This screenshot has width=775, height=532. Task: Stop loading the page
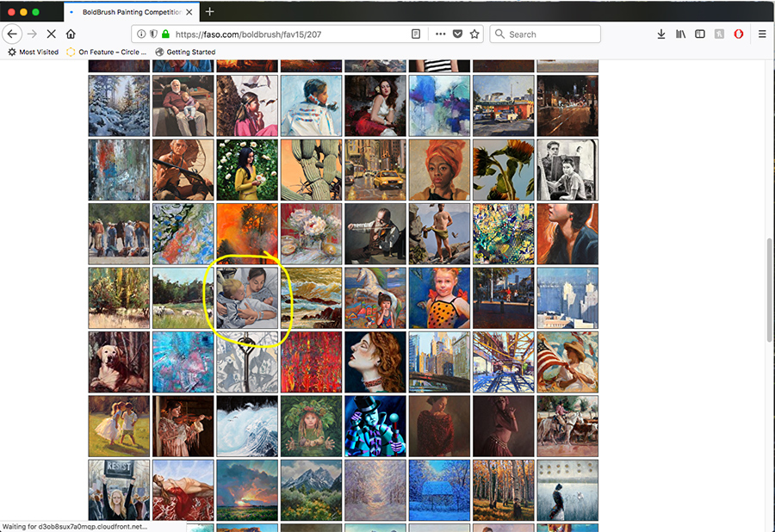point(52,34)
